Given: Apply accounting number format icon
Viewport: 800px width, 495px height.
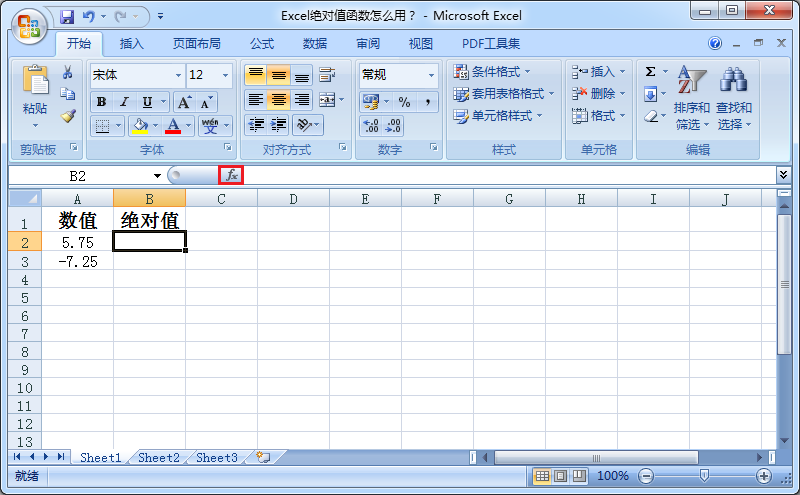Looking at the screenshot, I should click(x=371, y=102).
